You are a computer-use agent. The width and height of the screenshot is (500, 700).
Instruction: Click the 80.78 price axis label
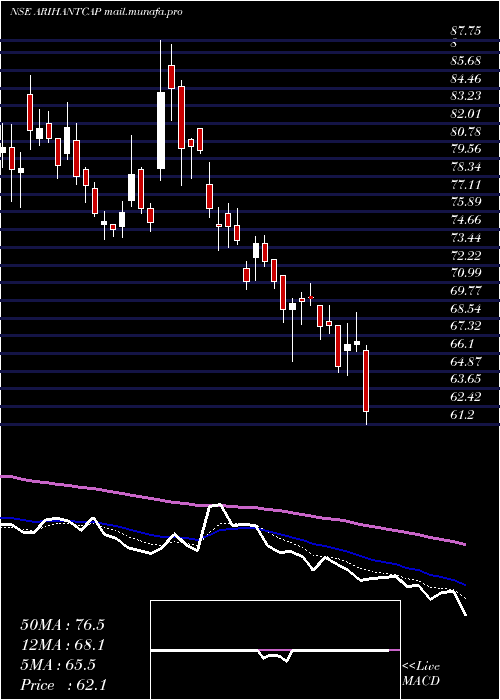pos(466,132)
